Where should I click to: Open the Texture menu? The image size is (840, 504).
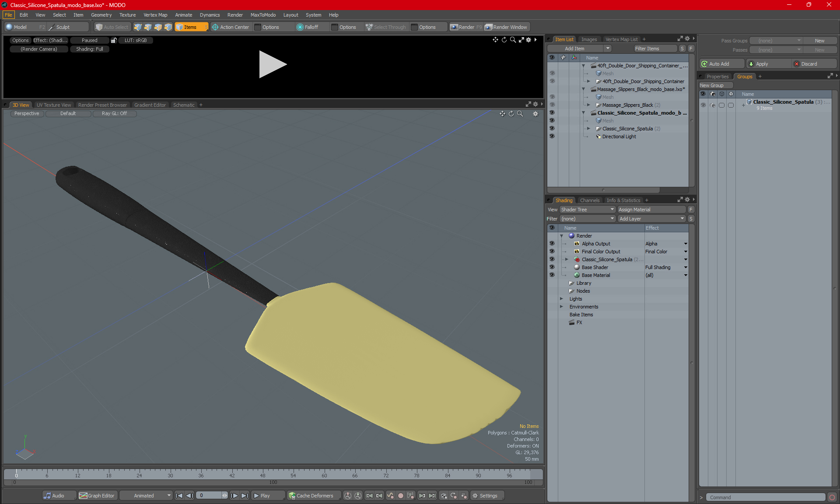pos(127,15)
